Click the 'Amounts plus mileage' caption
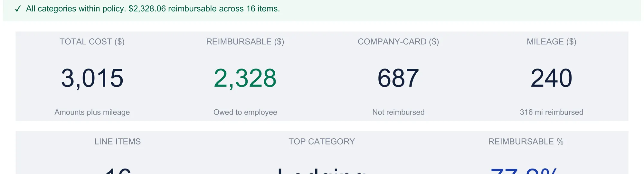The image size is (644, 174). tap(92, 112)
